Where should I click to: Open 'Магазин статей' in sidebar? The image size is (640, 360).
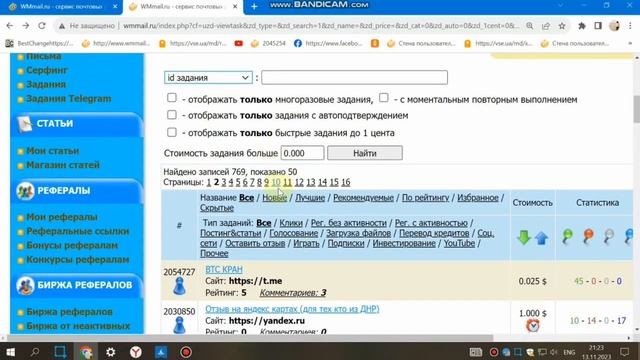(63, 165)
